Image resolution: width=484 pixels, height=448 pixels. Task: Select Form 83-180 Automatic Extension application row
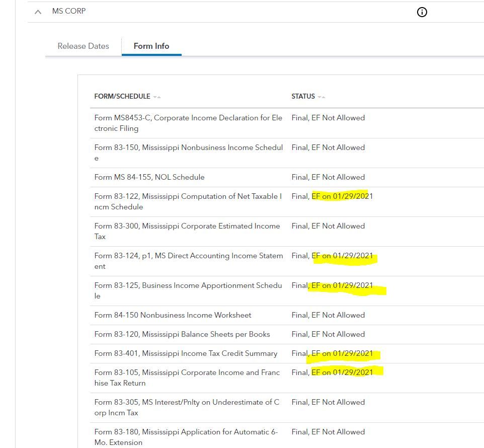point(186,437)
